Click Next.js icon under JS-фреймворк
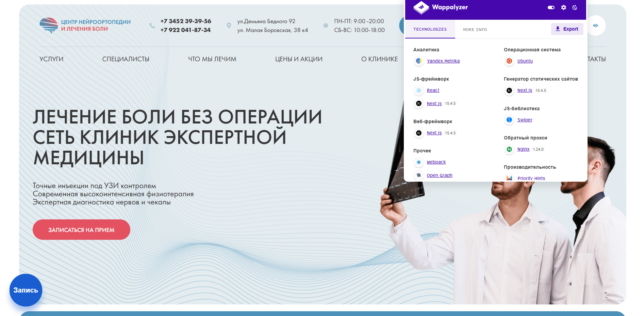 pos(419,103)
